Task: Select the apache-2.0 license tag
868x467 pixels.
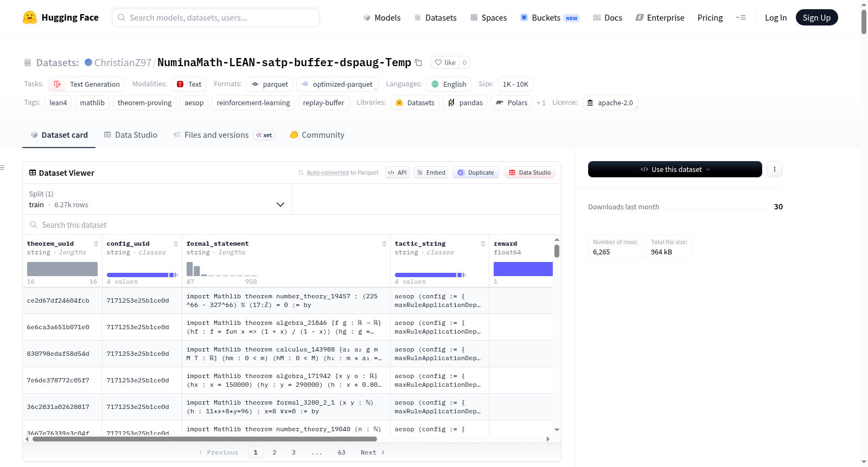Action: pyautogui.click(x=610, y=103)
